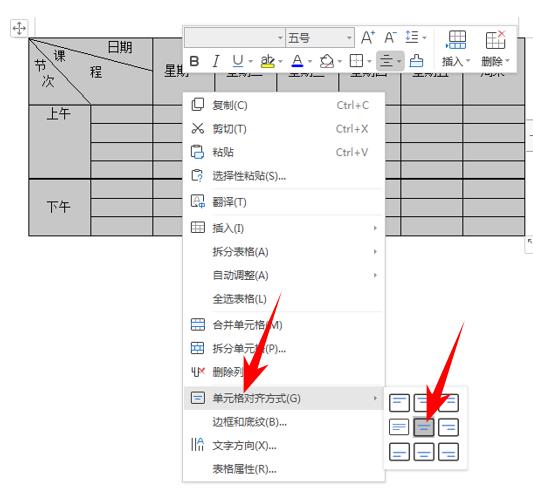This screenshot has width=533, height=491.
Task: Click the increase font size icon
Action: (368, 37)
